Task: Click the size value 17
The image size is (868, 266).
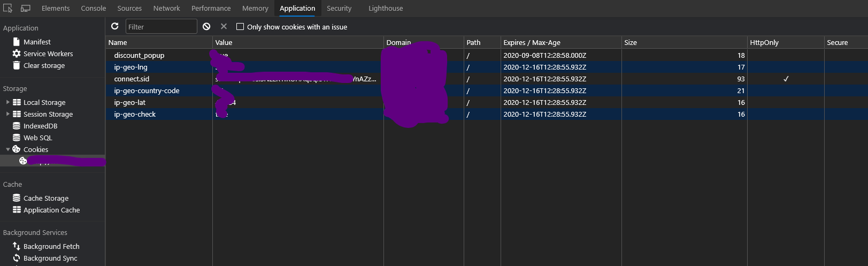Action: [x=741, y=67]
